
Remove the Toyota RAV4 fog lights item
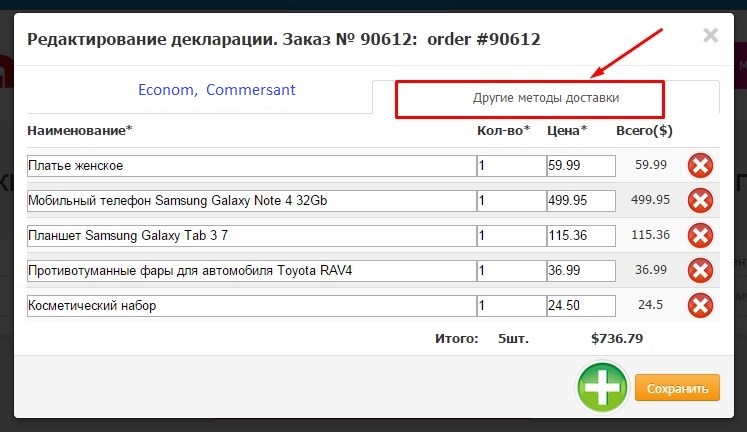pos(700,270)
